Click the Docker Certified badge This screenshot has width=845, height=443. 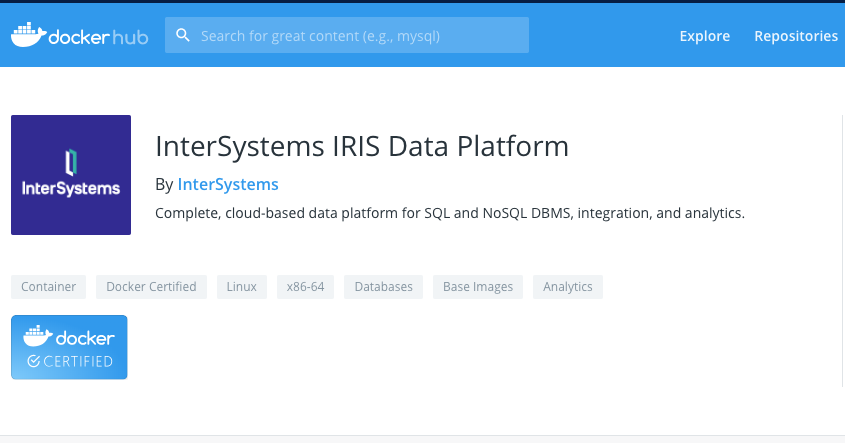[69, 347]
